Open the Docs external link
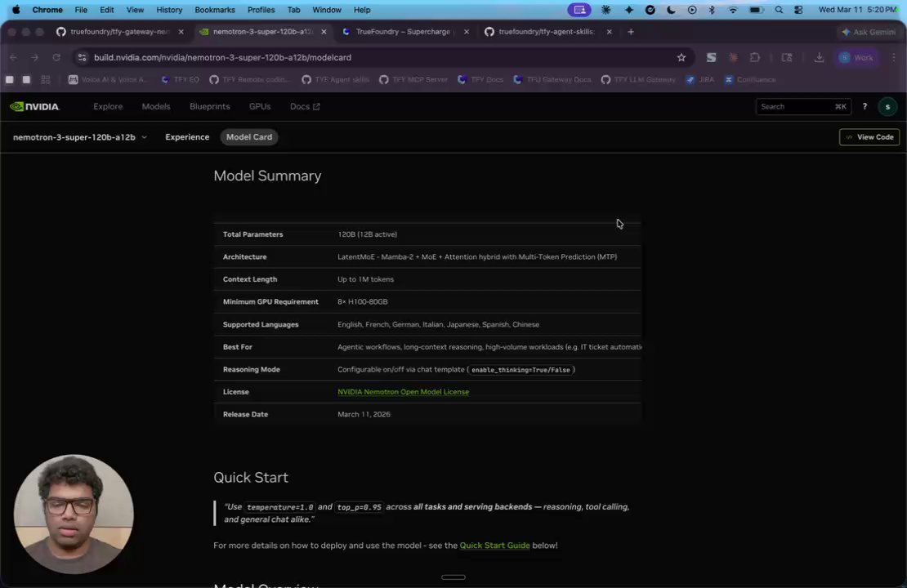This screenshot has width=907, height=588. pos(305,106)
